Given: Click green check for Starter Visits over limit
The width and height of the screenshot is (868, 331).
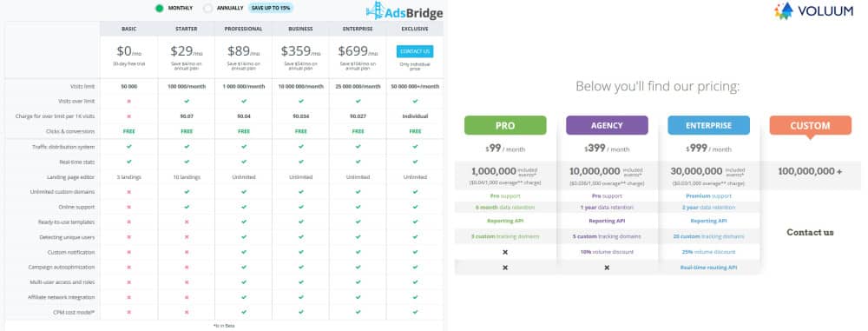Looking at the screenshot, I should pos(187,102).
